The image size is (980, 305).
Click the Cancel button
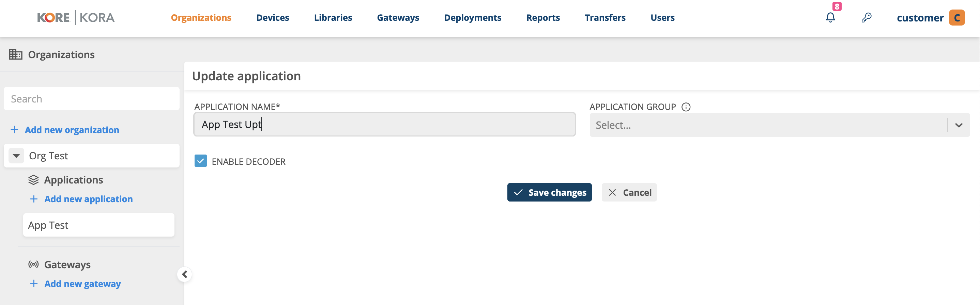[x=629, y=192]
